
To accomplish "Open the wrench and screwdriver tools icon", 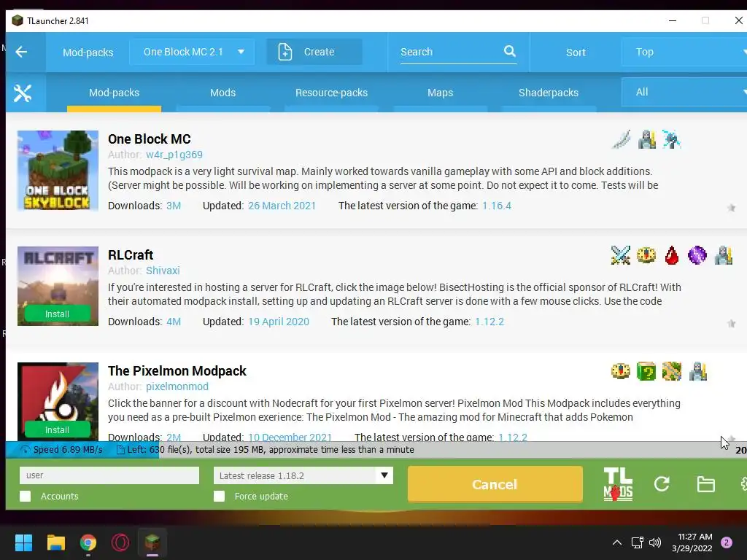I will 23,93.
